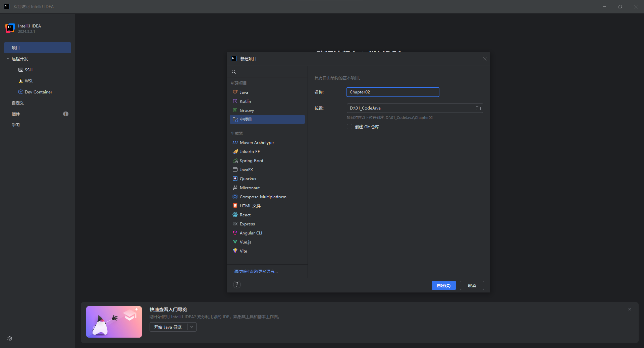Click the WSL penguin icon
Viewport: 644px width, 348px height.
click(21, 81)
